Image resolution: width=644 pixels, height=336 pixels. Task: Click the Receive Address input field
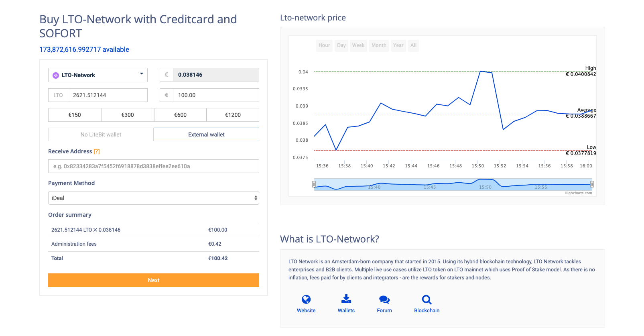[154, 166]
